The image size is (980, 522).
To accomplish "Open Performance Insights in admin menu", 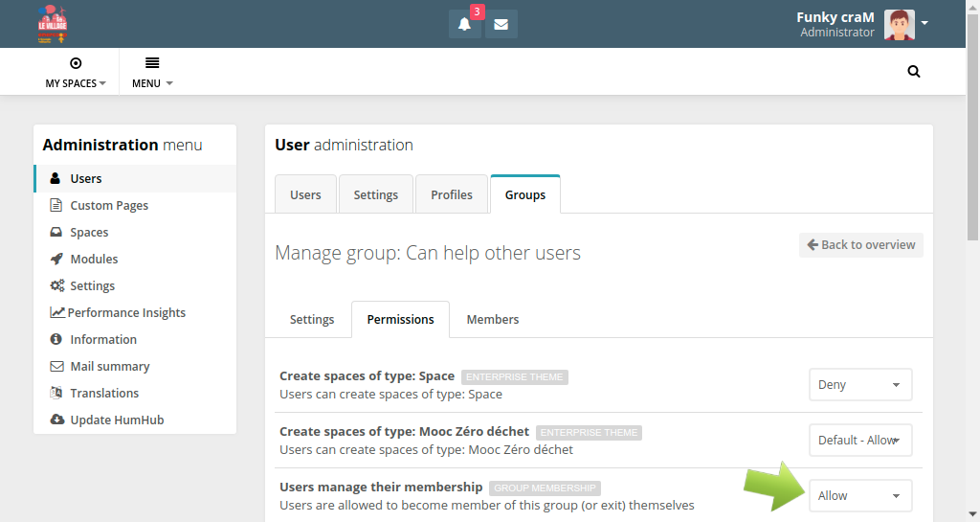I will 126,312.
